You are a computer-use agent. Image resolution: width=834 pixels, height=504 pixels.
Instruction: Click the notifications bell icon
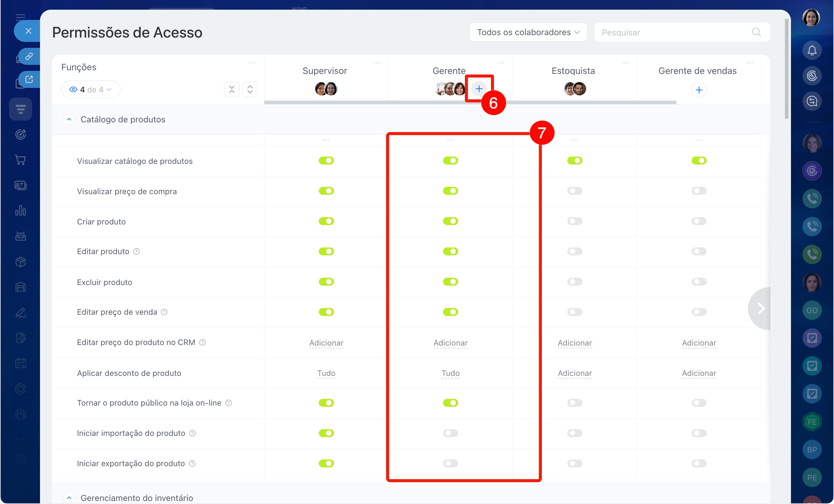812,50
